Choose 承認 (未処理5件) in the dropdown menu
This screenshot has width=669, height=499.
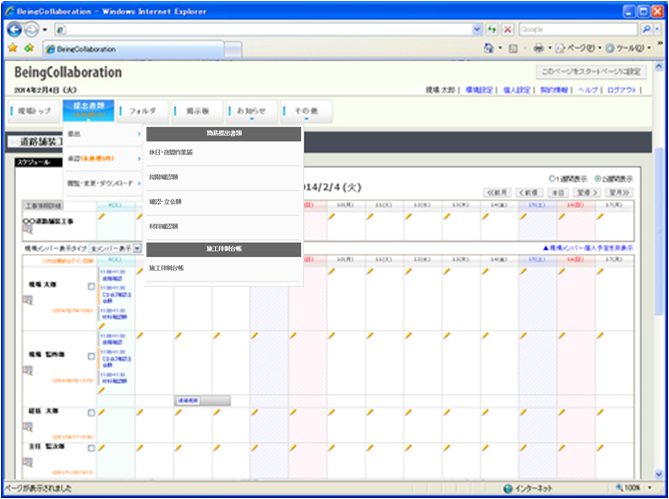(103, 159)
